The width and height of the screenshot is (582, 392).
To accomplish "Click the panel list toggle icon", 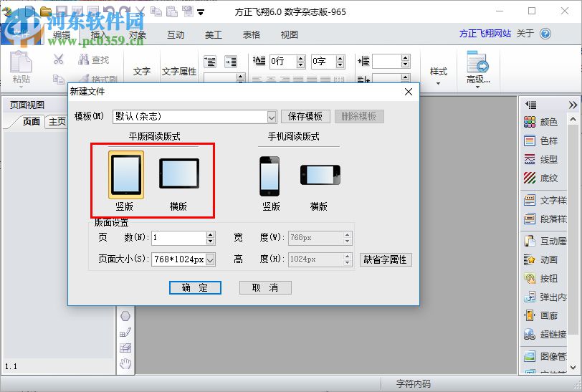I will [531, 105].
